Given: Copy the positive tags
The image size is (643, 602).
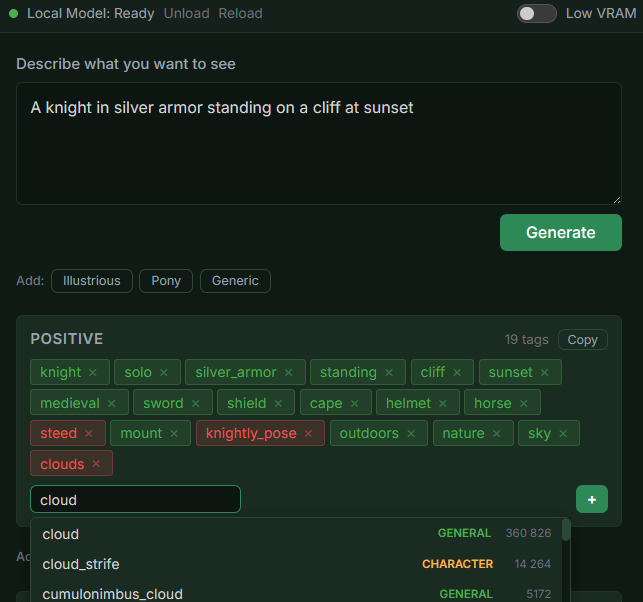Looking at the screenshot, I should 582,340.
